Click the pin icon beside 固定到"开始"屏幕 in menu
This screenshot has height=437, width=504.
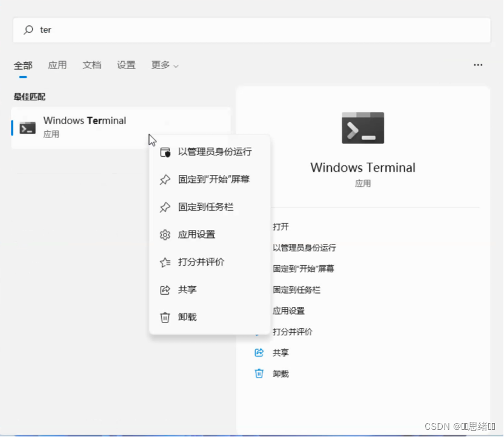[x=165, y=180]
